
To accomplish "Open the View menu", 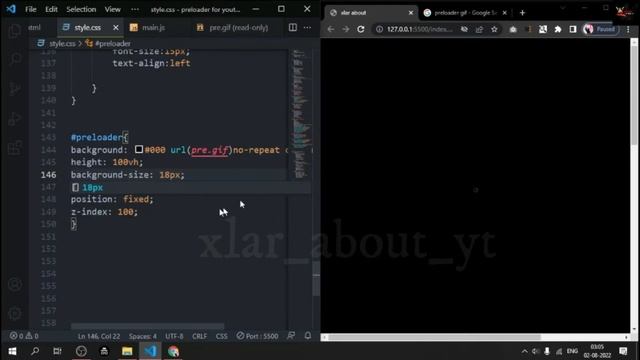I will 112,9.
